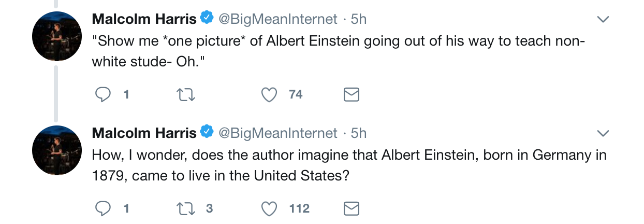Viewport: 644px width, 224px height.
Task: Reply to the "How, I wonder" tweet
Action: [104, 208]
